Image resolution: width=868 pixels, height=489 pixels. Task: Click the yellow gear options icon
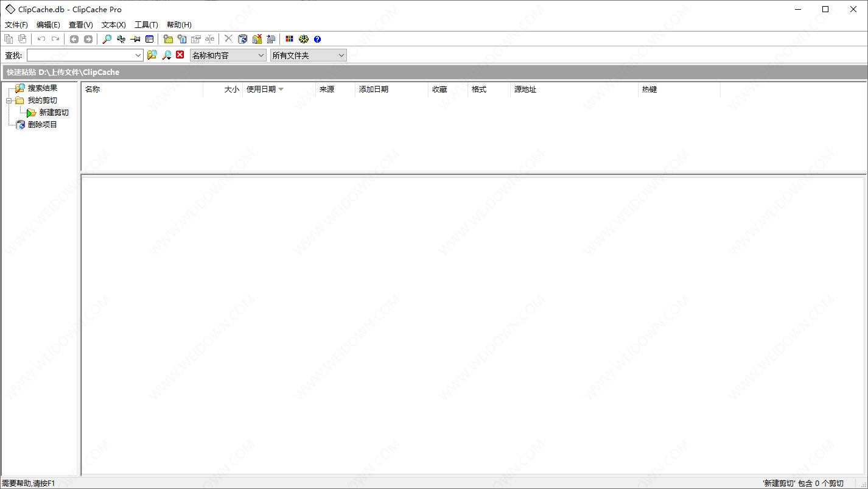coord(304,39)
